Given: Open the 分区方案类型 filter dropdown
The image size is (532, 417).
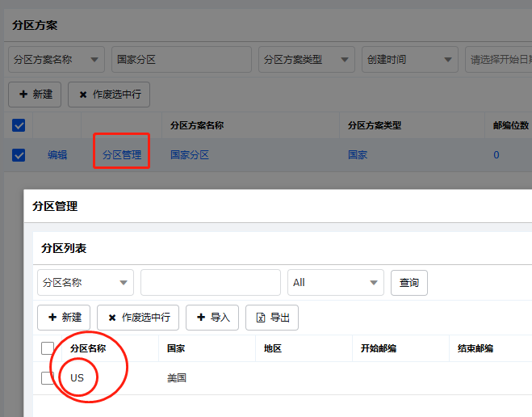Looking at the screenshot, I should pyautogui.click(x=307, y=60).
